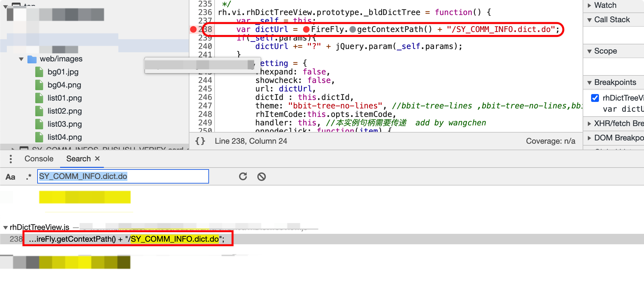Click the function keyword on line 236
Image resolution: width=644 pixels, height=290 pixels.
click(x=453, y=12)
